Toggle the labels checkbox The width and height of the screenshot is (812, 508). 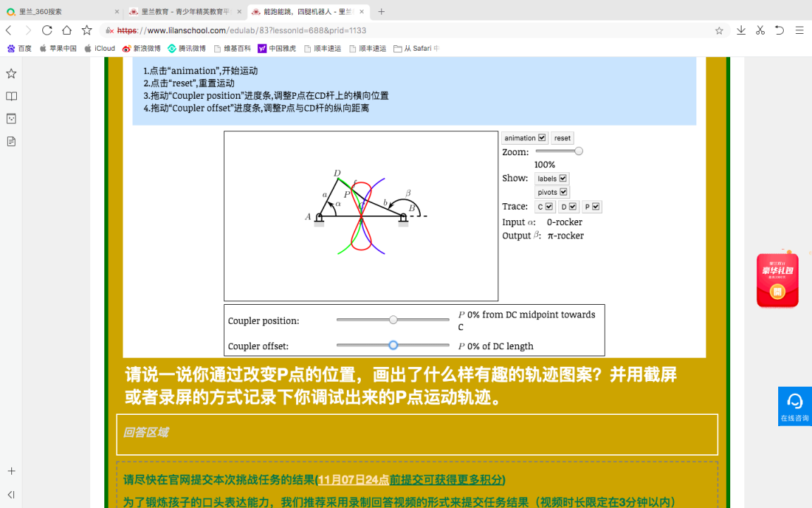[563, 179]
